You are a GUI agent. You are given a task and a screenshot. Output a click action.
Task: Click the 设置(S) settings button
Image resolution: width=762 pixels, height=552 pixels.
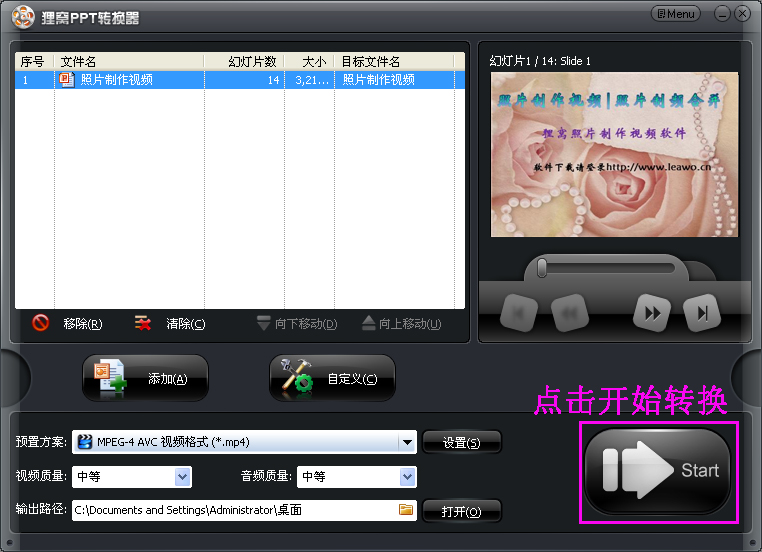(x=461, y=442)
